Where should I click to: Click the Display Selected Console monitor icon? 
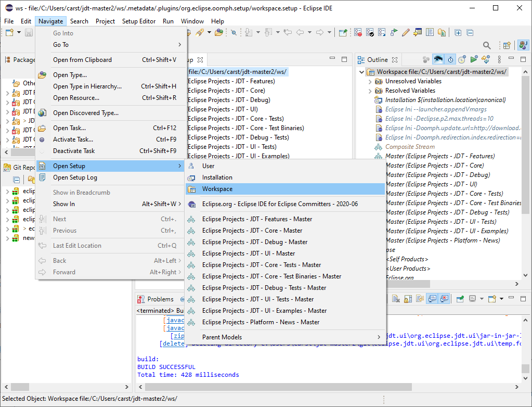click(472, 299)
